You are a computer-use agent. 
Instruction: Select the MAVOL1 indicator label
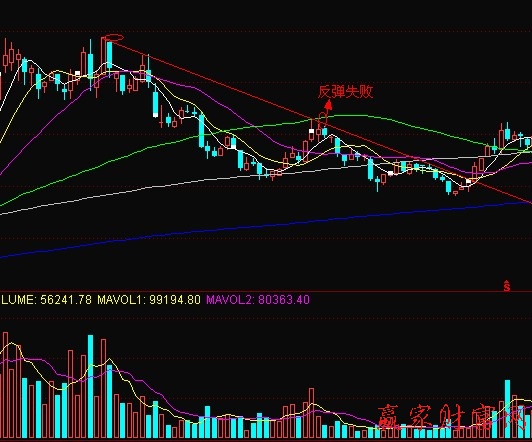tap(149, 300)
